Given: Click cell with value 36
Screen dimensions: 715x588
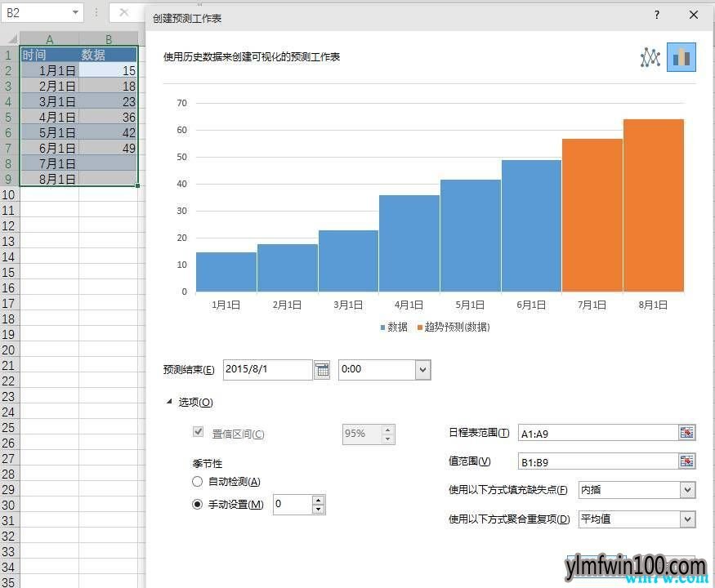Looking at the screenshot, I should tap(108, 117).
